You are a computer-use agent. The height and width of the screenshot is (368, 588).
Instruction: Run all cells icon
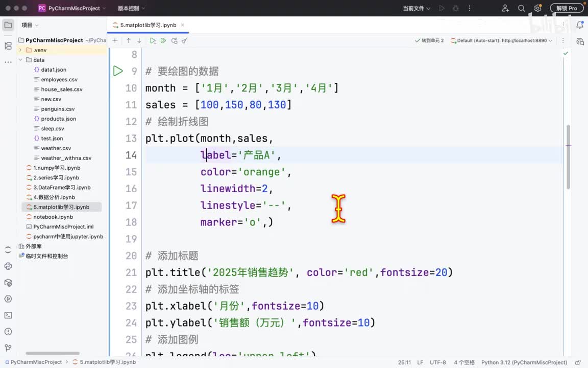(163, 40)
